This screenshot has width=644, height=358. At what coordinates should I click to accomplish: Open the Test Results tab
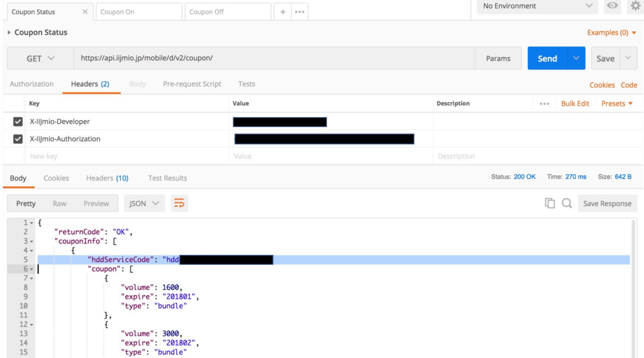click(167, 178)
